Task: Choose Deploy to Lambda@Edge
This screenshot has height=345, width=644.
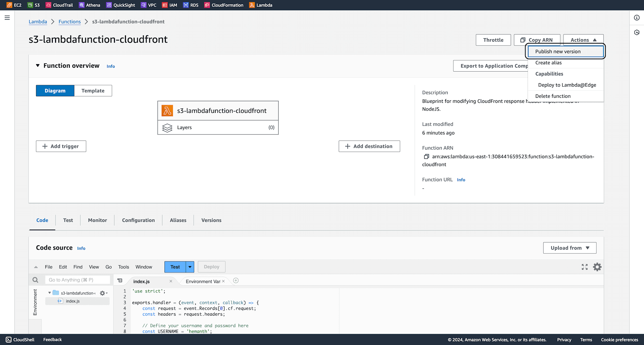Action: pyautogui.click(x=565, y=85)
